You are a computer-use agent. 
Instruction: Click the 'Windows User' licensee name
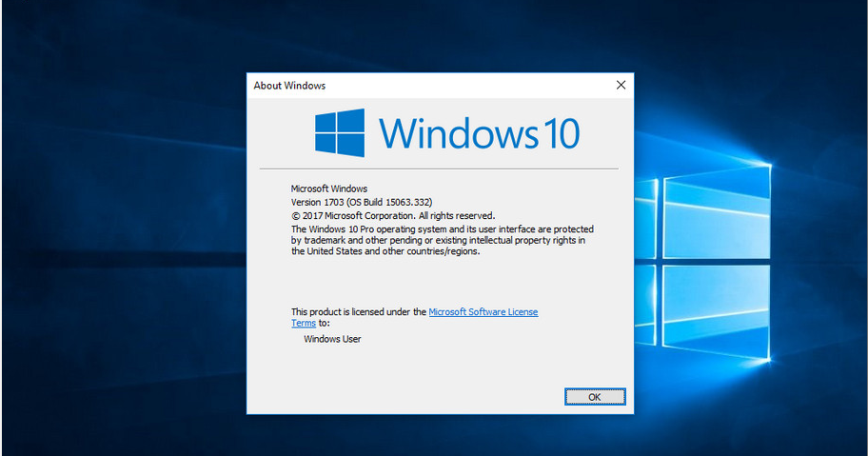332,339
